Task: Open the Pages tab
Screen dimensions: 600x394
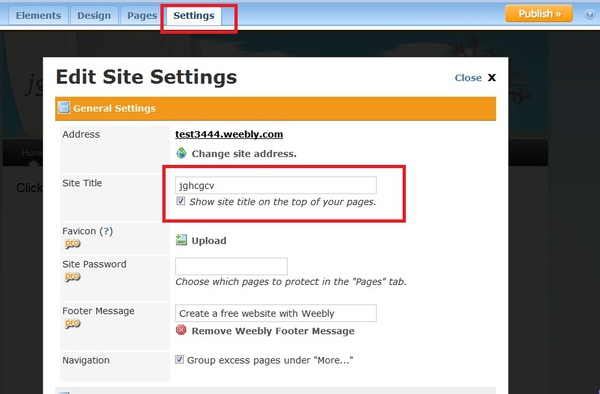Action: pyautogui.click(x=142, y=15)
